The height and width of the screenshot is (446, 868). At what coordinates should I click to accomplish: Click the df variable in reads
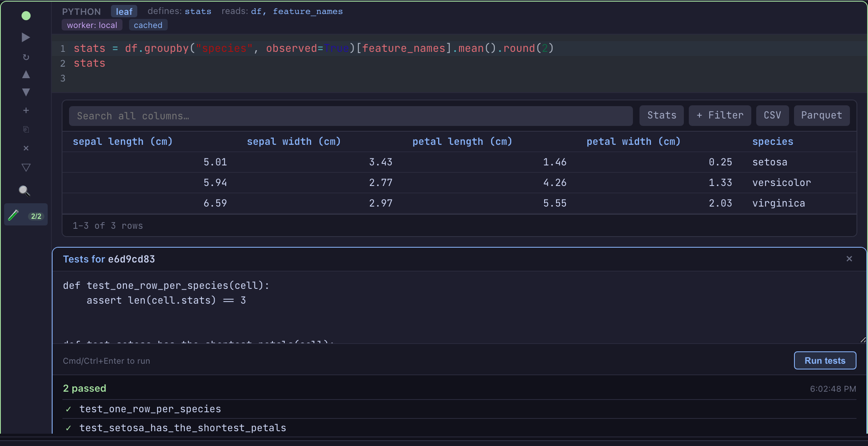coord(256,12)
